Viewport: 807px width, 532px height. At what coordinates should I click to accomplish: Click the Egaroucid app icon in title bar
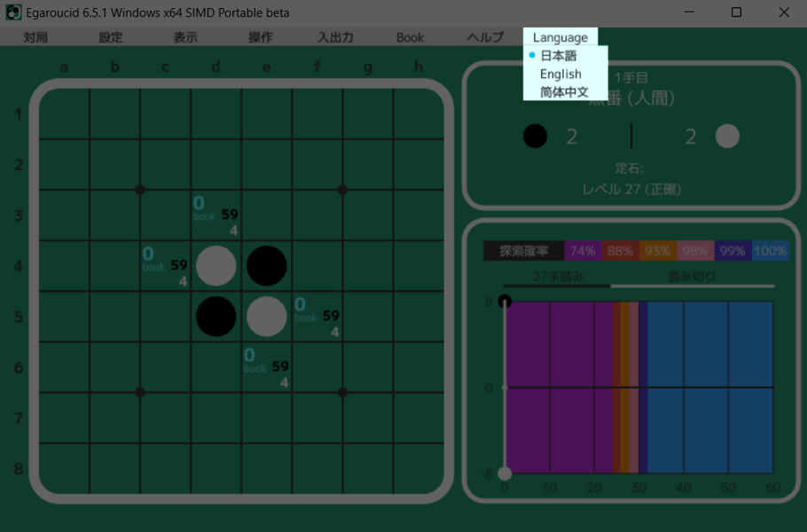coord(13,12)
